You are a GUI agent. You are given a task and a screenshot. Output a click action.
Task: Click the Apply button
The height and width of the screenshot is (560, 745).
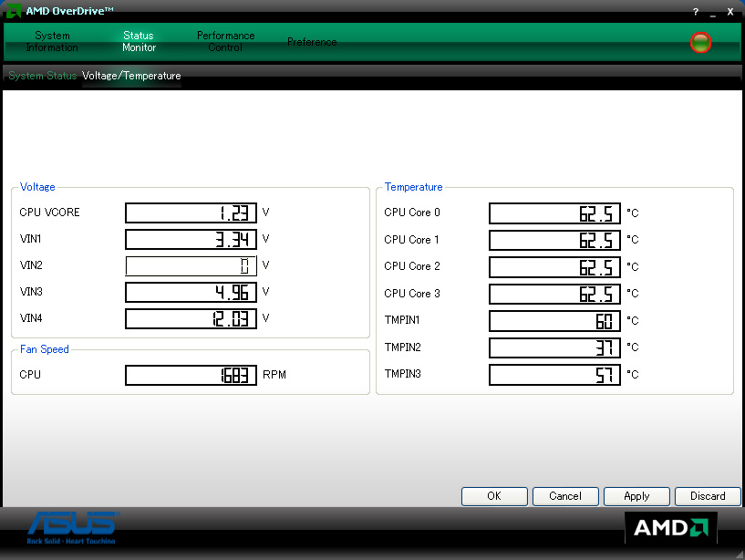coord(636,496)
